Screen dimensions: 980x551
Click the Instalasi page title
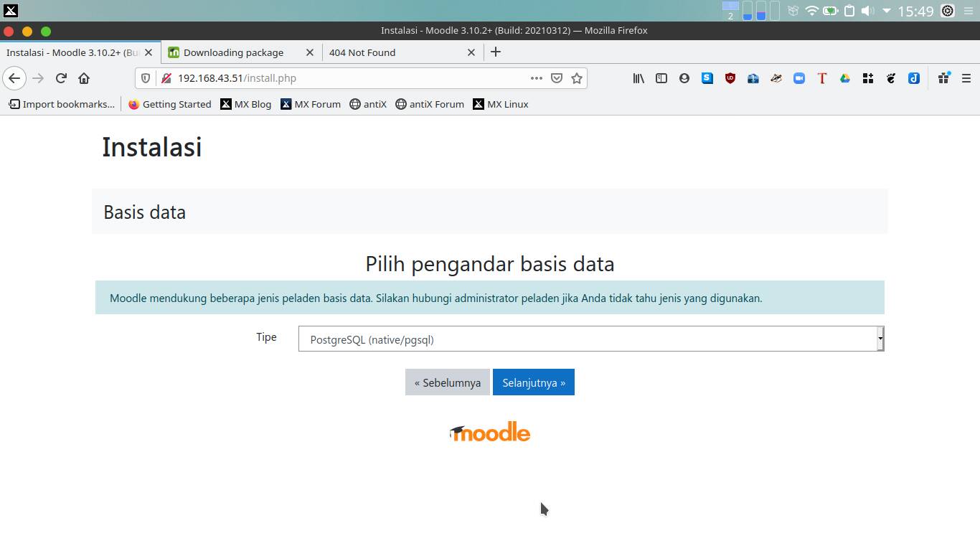coord(152,147)
